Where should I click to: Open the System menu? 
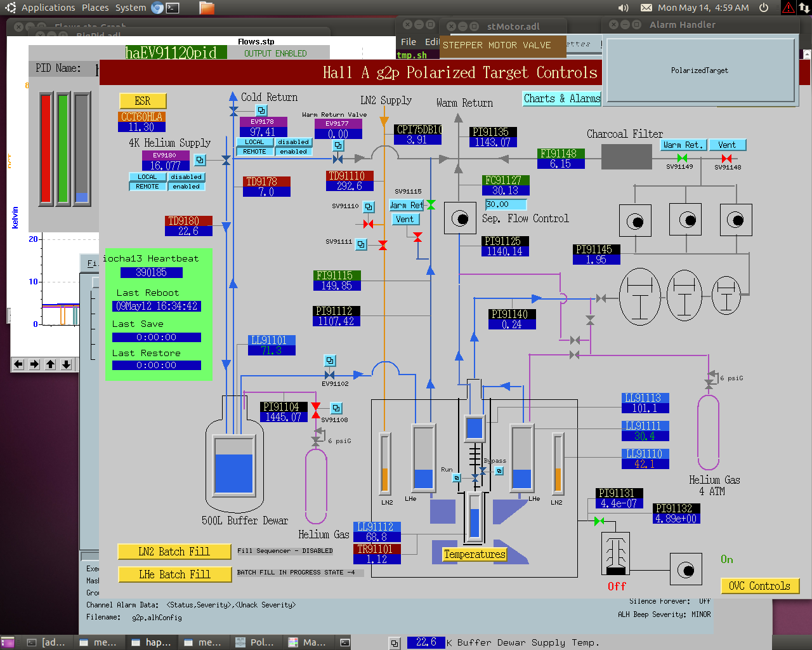(x=131, y=8)
